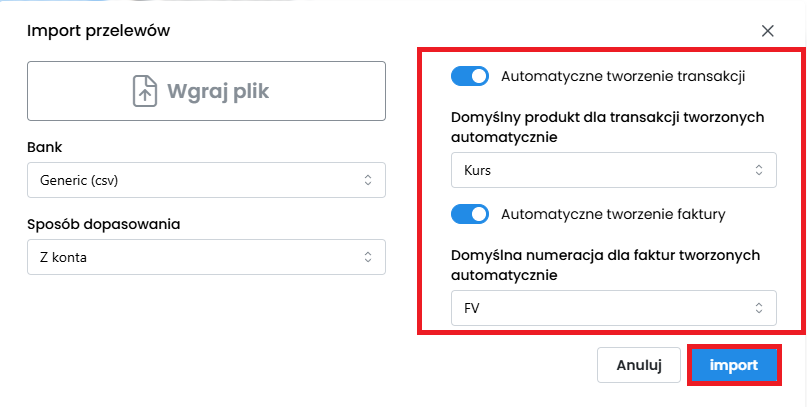Click the 'Import przelewów' dialog title
This screenshot has height=407, width=807.
pos(98,30)
